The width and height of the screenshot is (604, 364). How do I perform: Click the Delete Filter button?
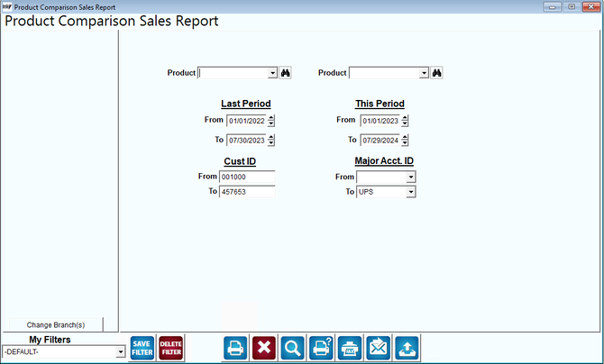[171, 348]
